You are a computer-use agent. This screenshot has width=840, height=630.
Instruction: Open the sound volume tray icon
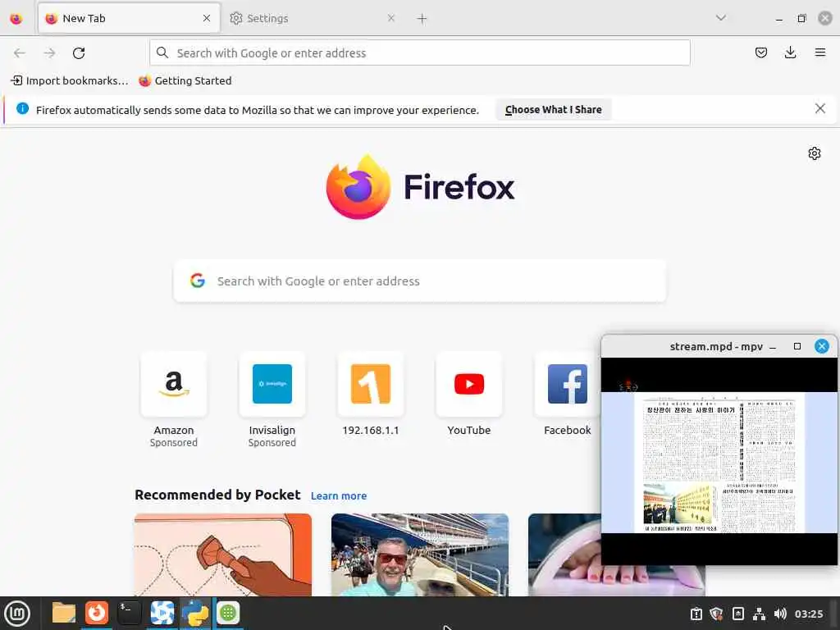click(780, 614)
